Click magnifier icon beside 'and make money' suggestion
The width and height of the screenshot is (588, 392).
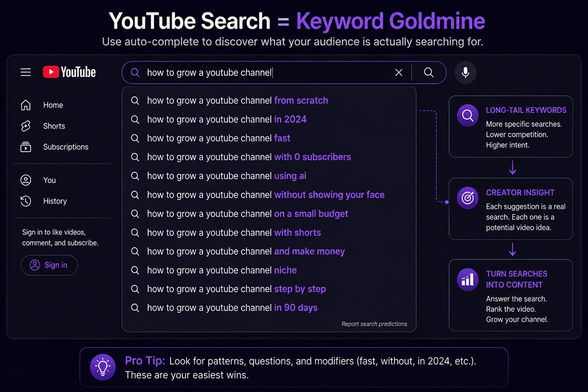click(x=135, y=252)
